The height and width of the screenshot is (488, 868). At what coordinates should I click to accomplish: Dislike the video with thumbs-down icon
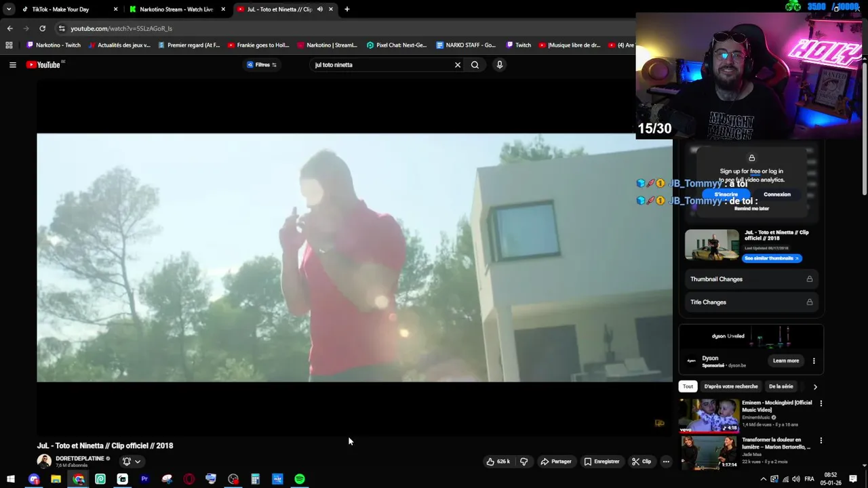[x=524, y=462]
